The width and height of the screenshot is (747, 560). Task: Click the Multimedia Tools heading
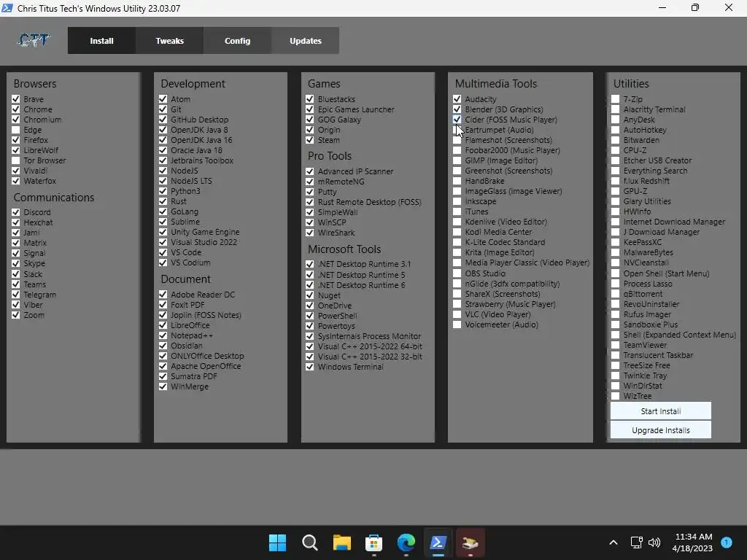(x=496, y=83)
